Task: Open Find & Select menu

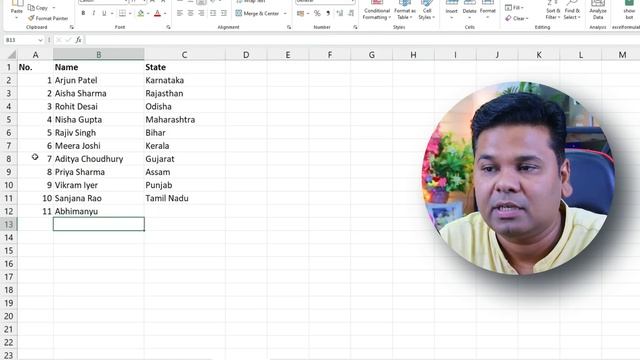Action: click(572, 11)
